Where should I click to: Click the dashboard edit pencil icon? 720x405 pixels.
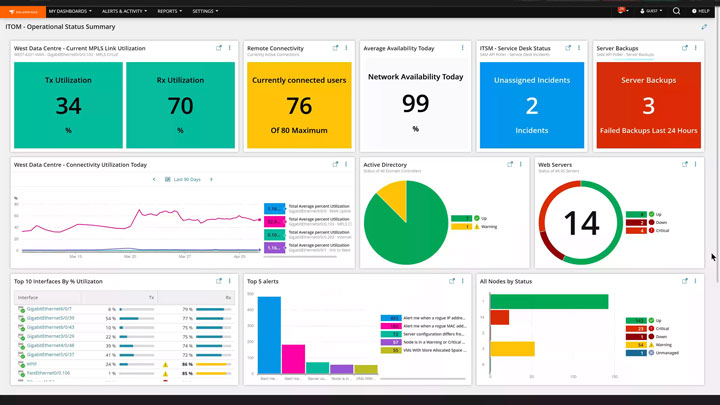704,27
